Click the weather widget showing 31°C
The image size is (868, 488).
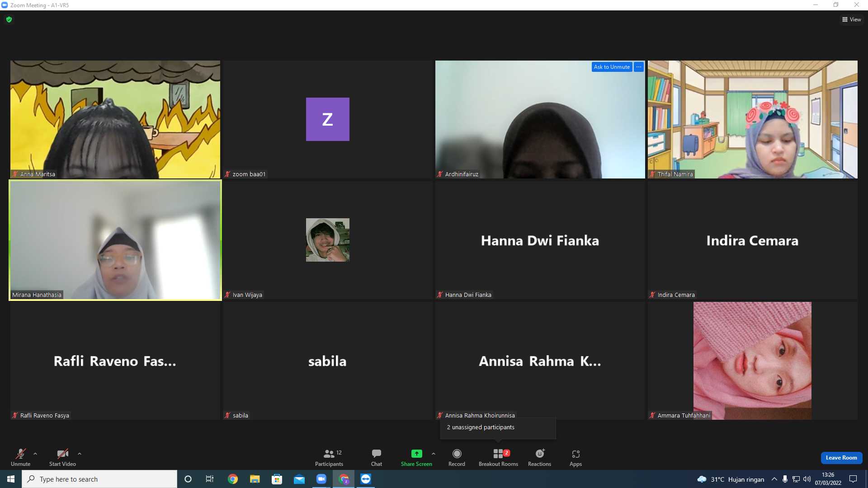pos(731,479)
